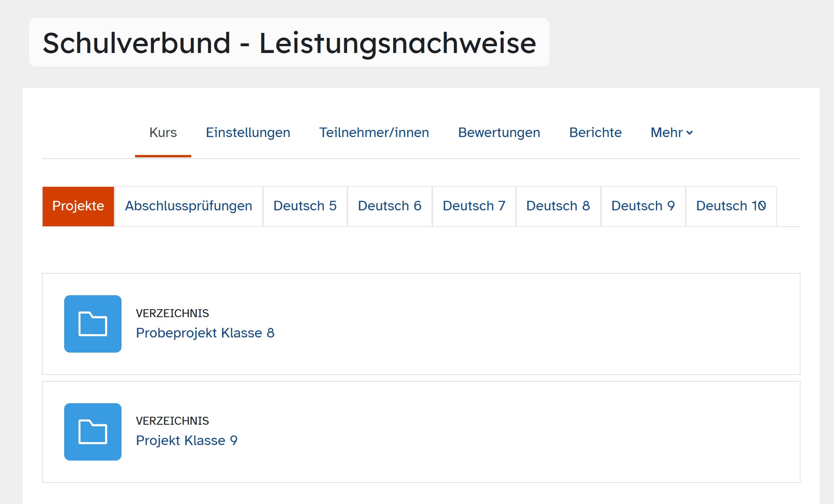This screenshot has height=504, width=834.
Task: Switch to the Deutsch 8 tab
Action: tap(558, 206)
